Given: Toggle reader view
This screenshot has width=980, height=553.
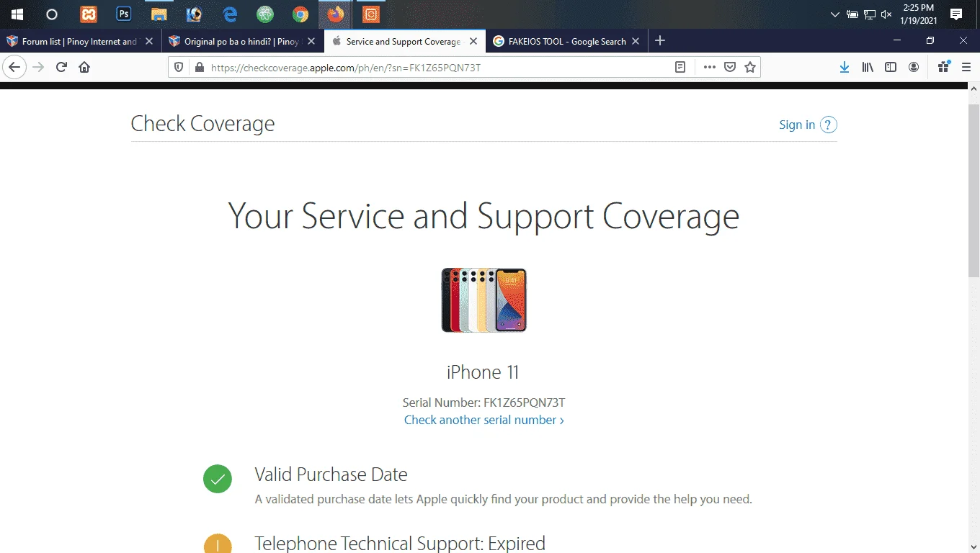Looking at the screenshot, I should coord(680,67).
